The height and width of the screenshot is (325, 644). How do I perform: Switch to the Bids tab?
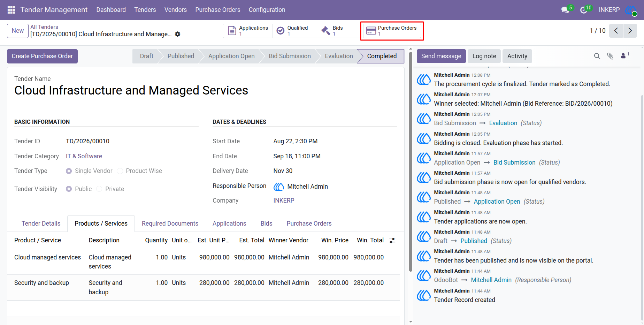pyautogui.click(x=267, y=224)
